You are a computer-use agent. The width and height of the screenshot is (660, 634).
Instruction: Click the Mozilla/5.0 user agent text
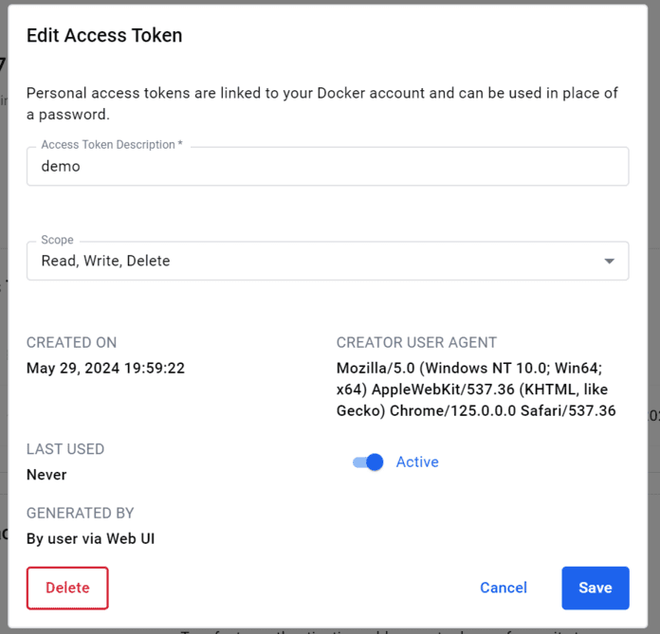[x=476, y=389]
